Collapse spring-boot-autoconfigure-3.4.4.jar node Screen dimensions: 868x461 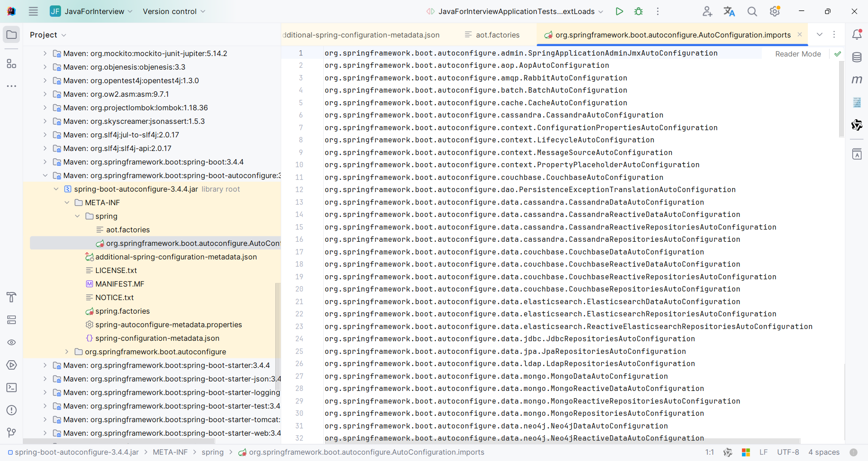click(56, 189)
